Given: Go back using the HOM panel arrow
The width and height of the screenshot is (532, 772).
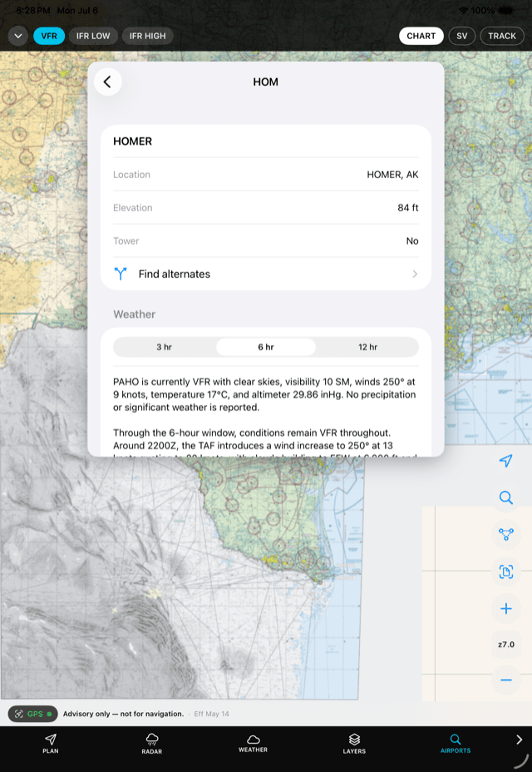Looking at the screenshot, I should click(108, 82).
